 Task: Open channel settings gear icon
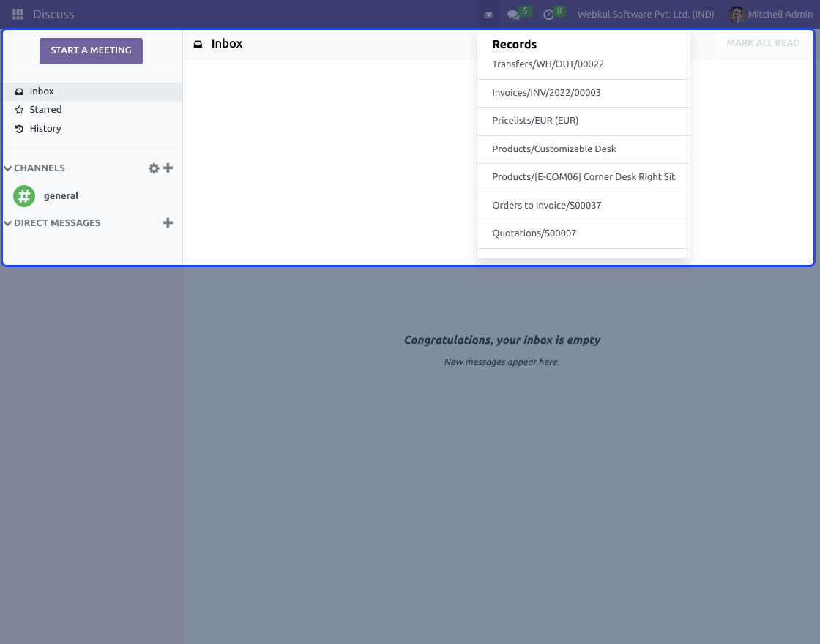click(154, 168)
